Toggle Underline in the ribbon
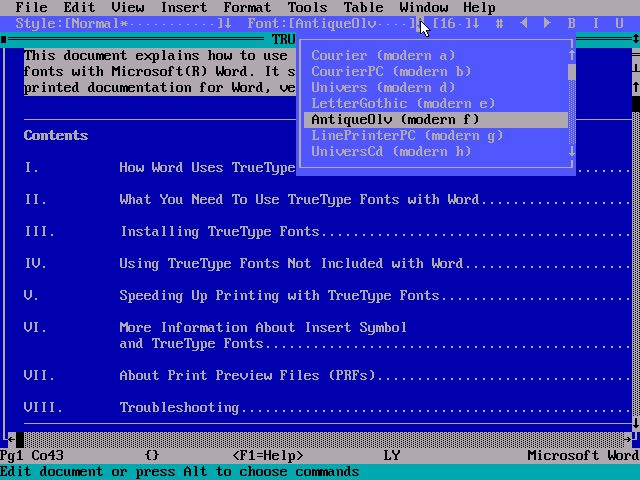This screenshot has height=480, width=640. pyautogui.click(x=620, y=23)
